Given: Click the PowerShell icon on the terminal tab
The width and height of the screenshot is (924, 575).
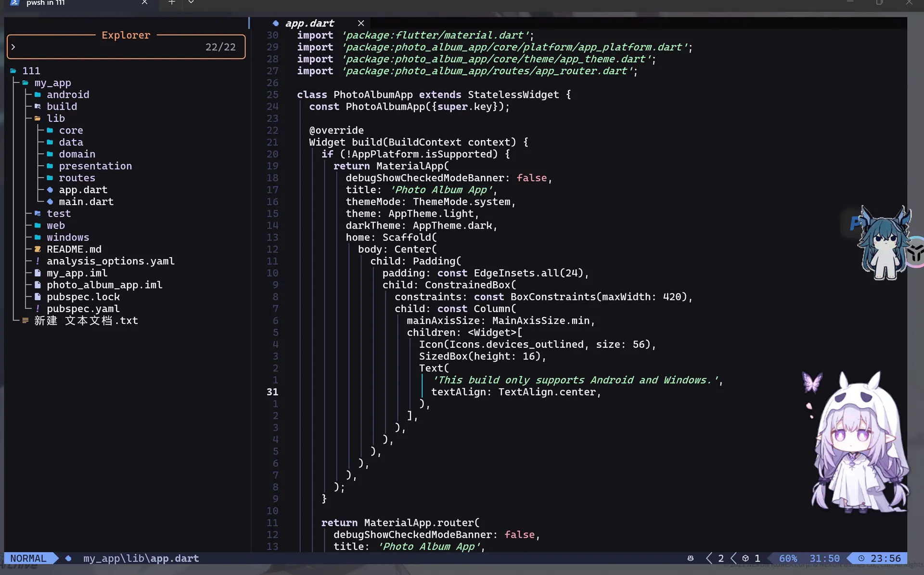Looking at the screenshot, I should point(15,2).
